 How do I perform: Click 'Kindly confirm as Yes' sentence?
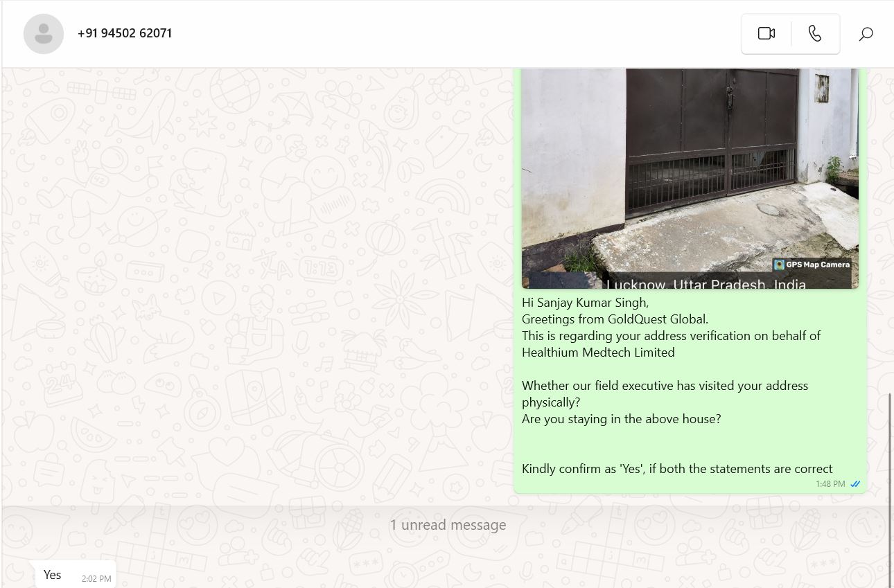pyautogui.click(x=677, y=469)
